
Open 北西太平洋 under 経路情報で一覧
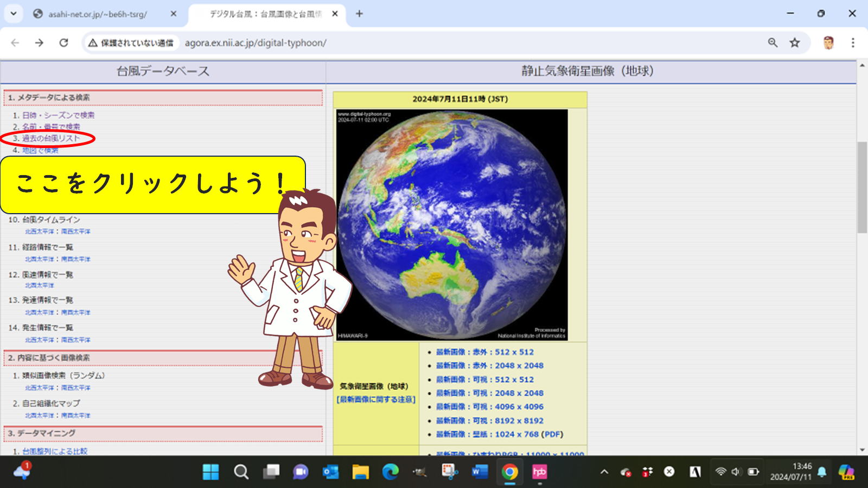pyautogui.click(x=40, y=259)
